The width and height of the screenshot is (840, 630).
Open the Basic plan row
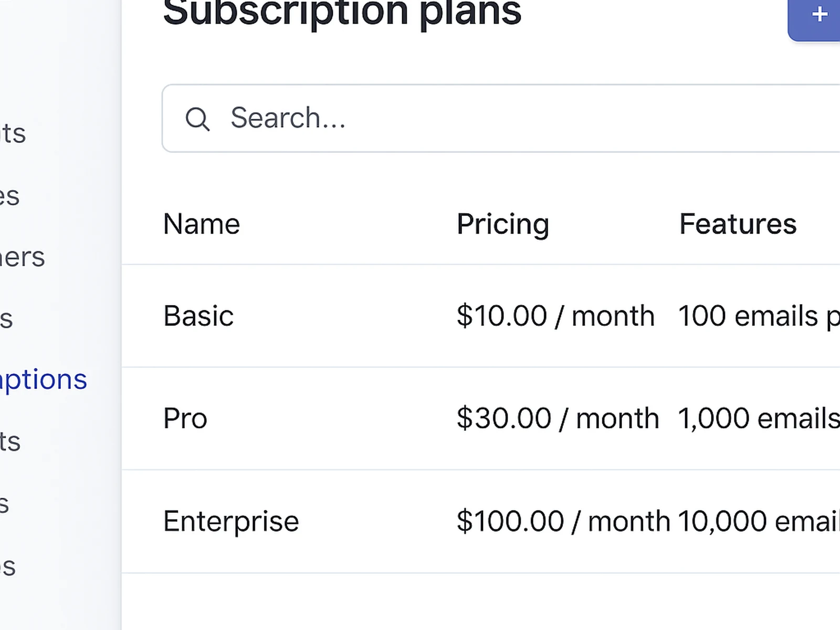click(x=198, y=316)
